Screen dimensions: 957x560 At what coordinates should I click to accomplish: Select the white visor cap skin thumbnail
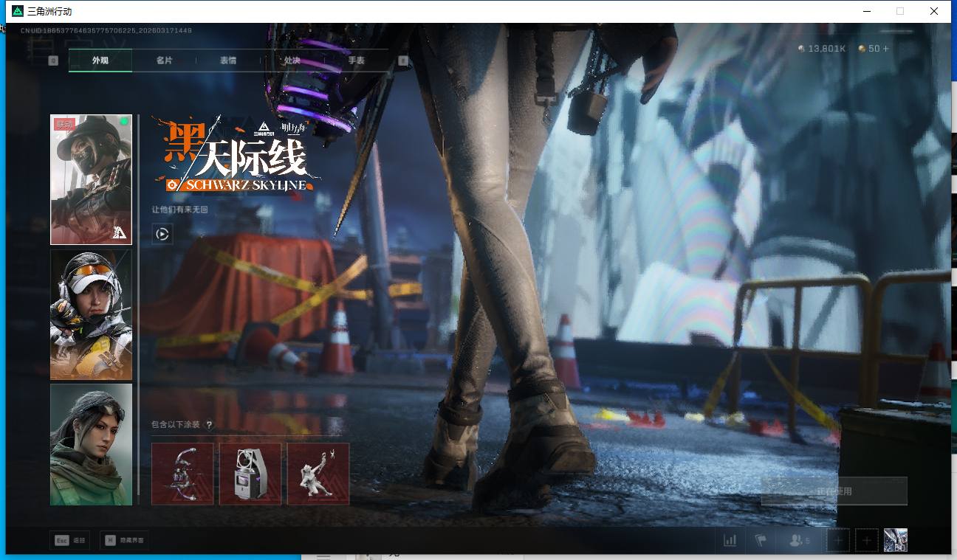tap(91, 314)
